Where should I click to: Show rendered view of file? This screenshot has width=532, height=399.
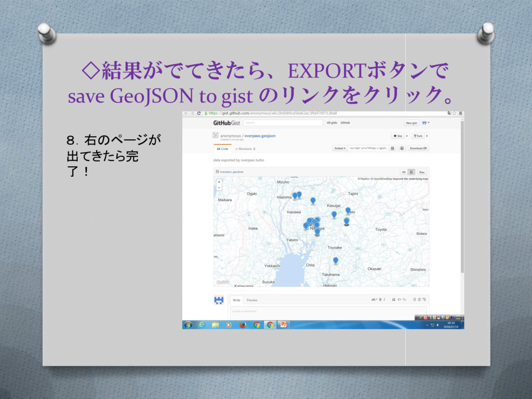[411, 172]
